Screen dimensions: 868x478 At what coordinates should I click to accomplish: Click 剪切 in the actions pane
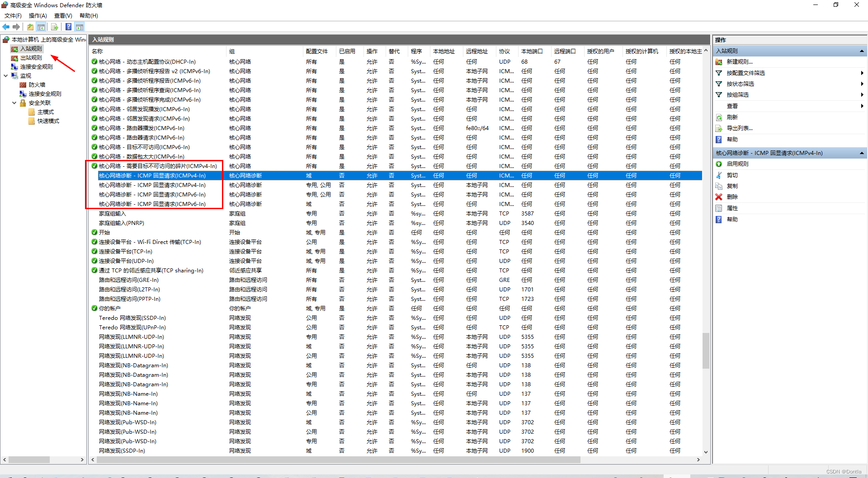pyautogui.click(x=732, y=175)
